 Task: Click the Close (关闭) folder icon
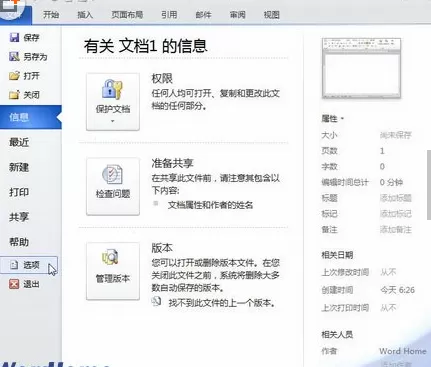click(x=14, y=95)
